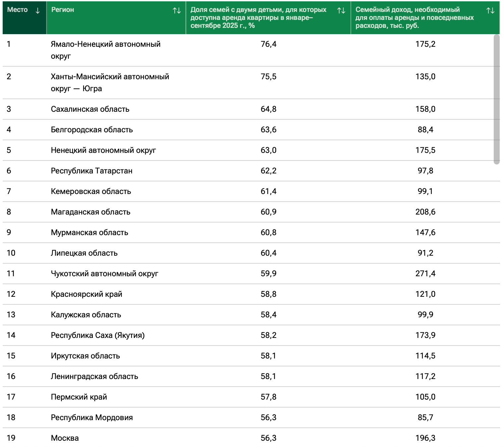Viewport: 504px width, 447px height.
Task: Click the Ленинградская область region name
Action: (x=94, y=376)
